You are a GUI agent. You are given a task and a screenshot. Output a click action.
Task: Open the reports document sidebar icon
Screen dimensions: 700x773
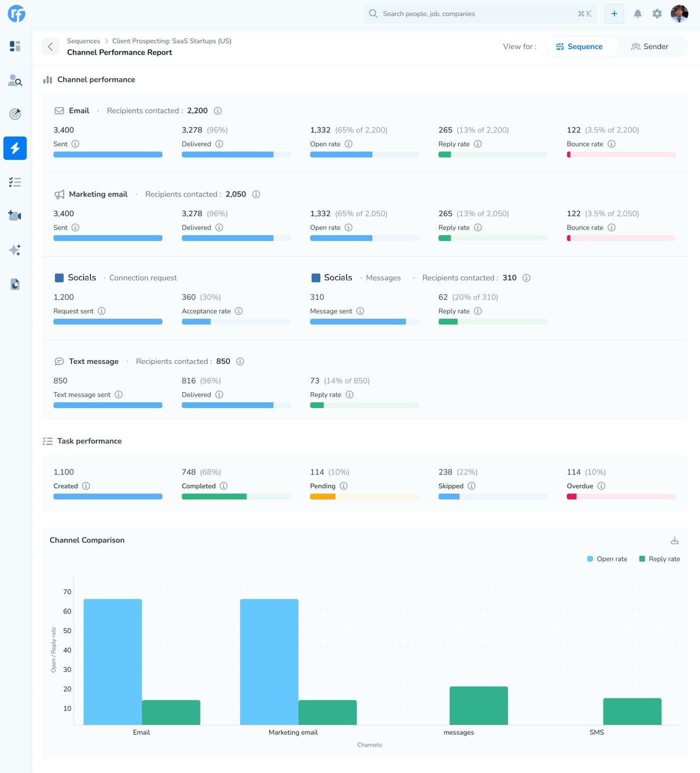point(15,284)
